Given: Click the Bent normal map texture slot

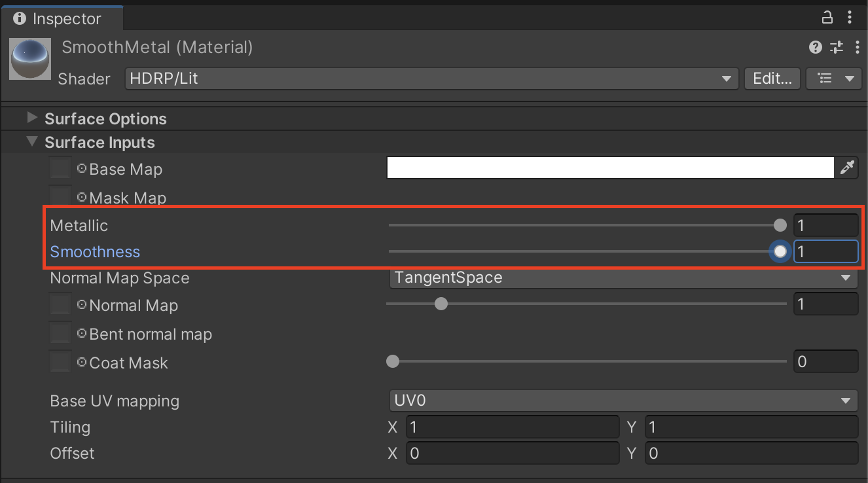Looking at the screenshot, I should pos(60,334).
